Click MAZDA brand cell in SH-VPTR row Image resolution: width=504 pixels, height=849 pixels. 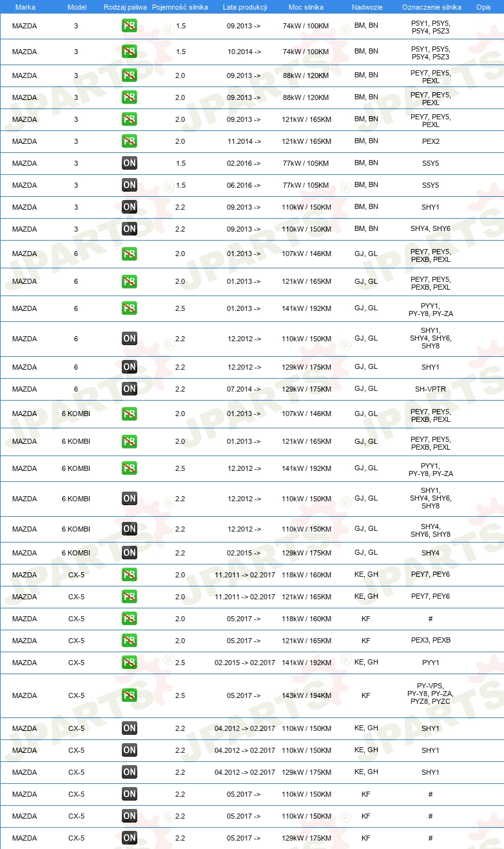tap(24, 389)
